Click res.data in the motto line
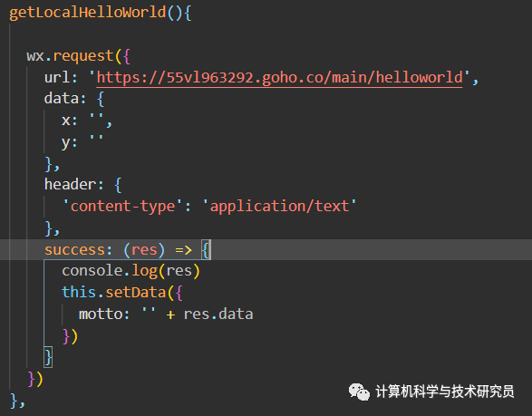Viewport: 532px width, 416px height. click(x=218, y=314)
